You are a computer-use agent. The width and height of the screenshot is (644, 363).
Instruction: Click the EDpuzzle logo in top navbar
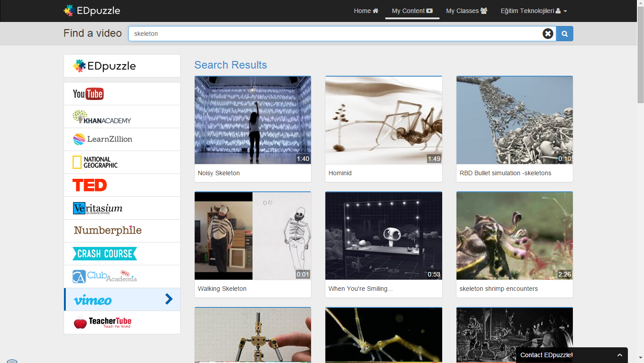(x=92, y=11)
